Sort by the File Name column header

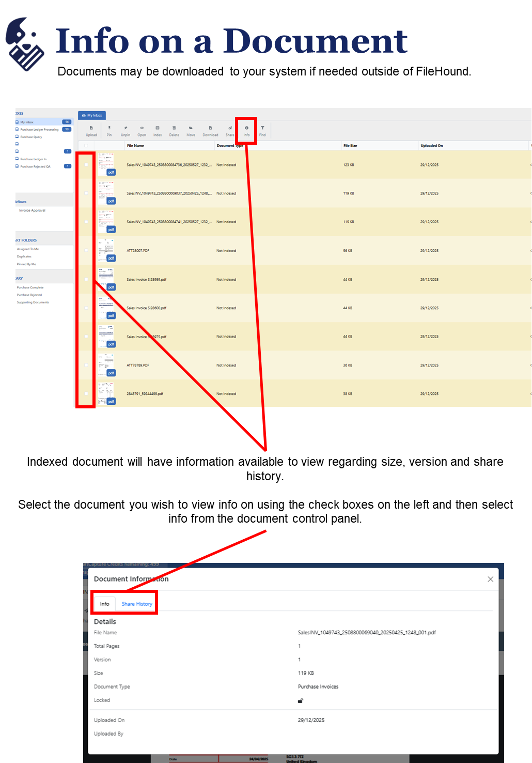point(135,146)
